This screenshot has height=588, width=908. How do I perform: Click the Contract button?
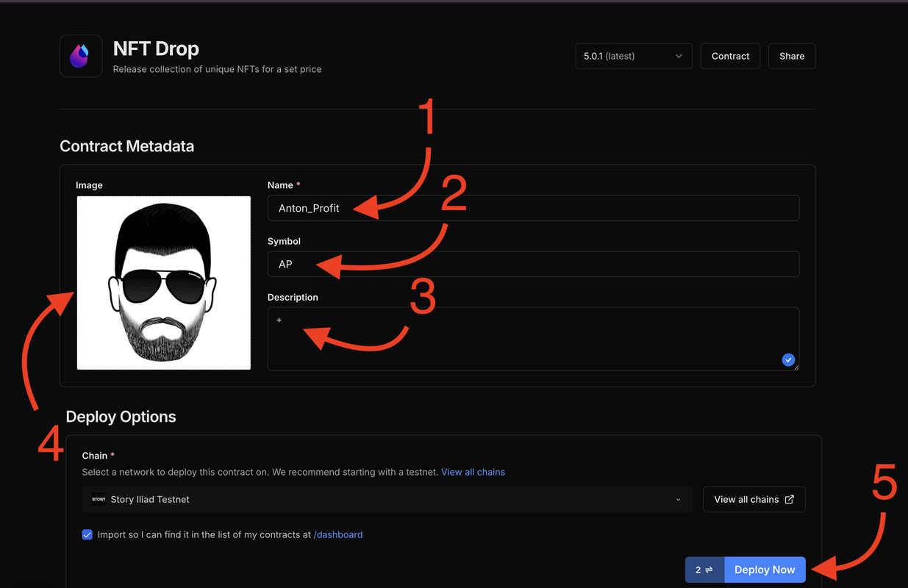[730, 56]
